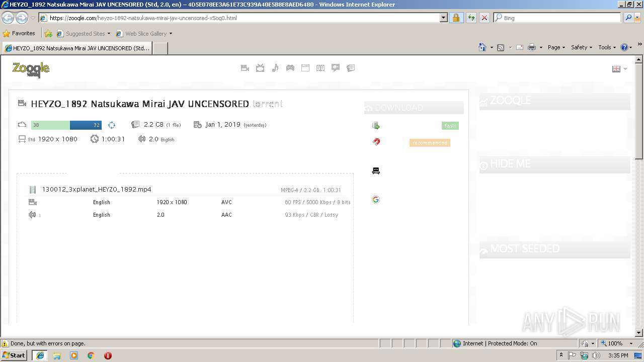Select the current Zooqle browser tab
Image resolution: width=644 pixels, height=362 pixels.
(x=76, y=48)
